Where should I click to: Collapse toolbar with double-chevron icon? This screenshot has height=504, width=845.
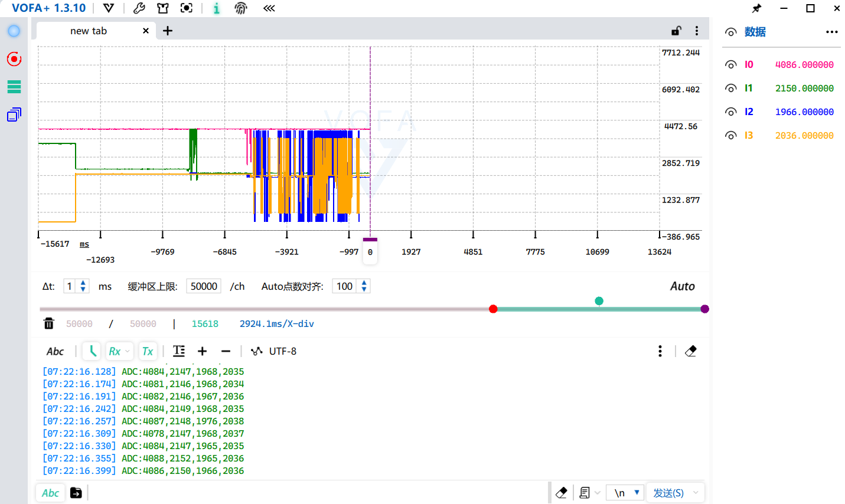[x=269, y=8]
